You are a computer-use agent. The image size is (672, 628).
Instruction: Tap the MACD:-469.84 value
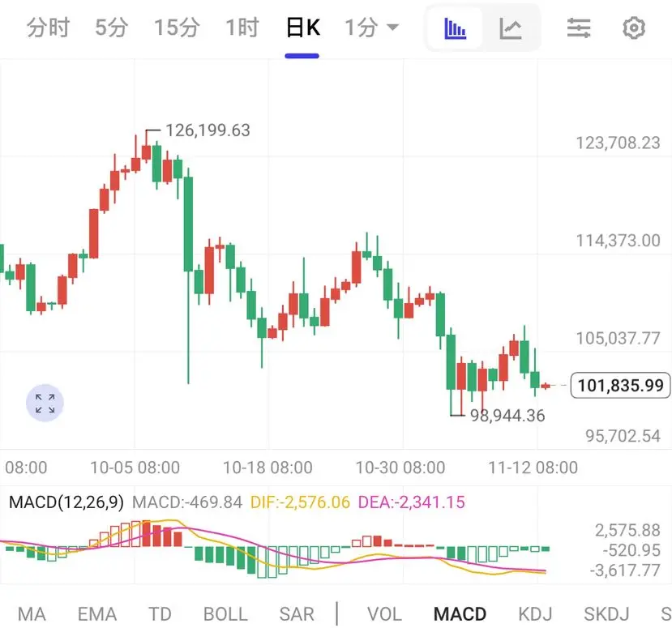tap(187, 502)
